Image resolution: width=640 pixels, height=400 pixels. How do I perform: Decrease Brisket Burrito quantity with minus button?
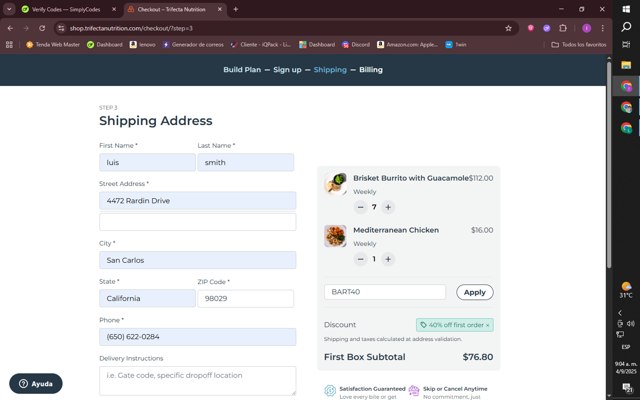[x=360, y=207]
